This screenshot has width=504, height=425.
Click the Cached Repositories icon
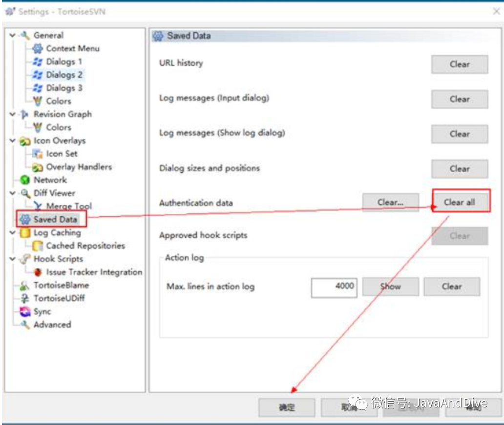point(38,246)
